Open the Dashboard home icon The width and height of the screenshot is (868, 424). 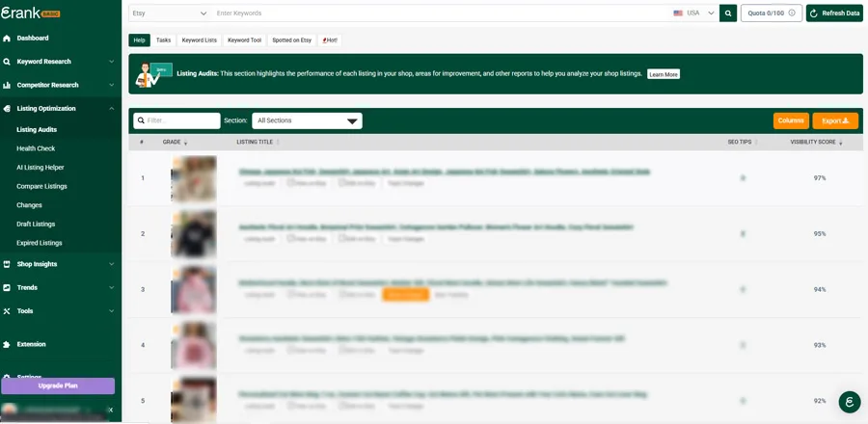coord(7,39)
